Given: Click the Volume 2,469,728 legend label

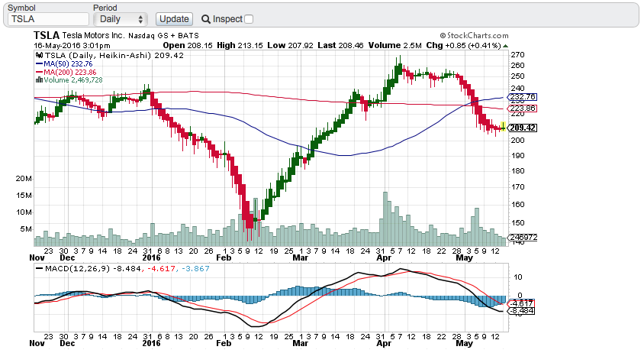Looking at the screenshot, I should tap(73, 79).
